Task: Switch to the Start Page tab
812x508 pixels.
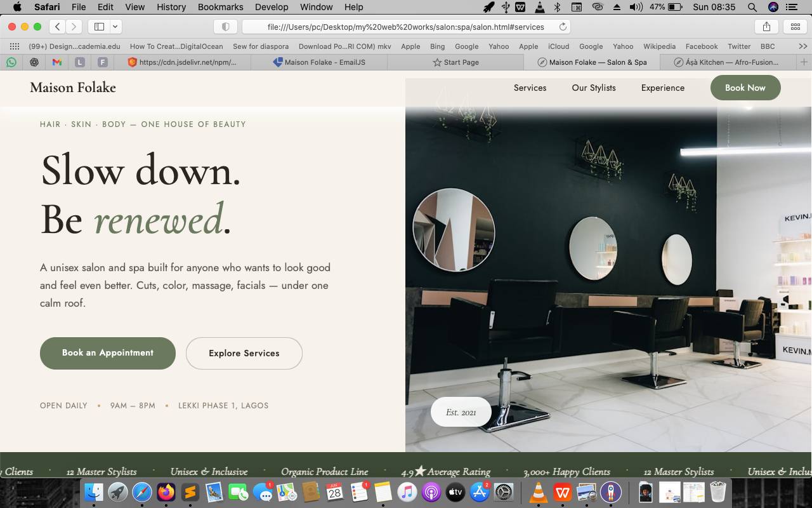Action: tap(455, 62)
